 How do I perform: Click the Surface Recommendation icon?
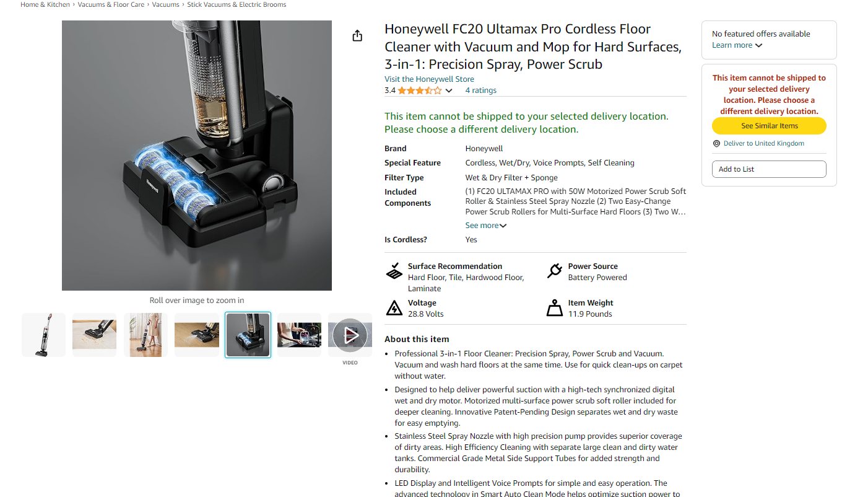tap(394, 271)
